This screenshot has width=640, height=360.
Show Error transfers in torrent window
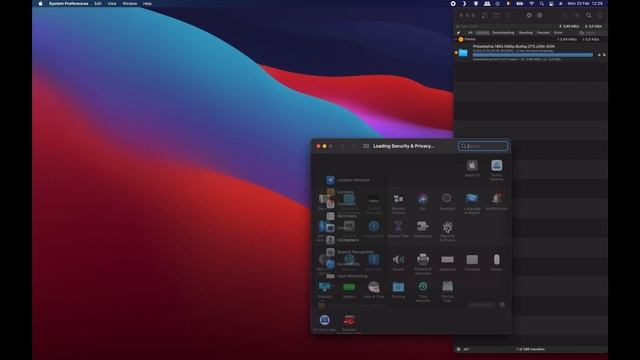tap(558, 33)
